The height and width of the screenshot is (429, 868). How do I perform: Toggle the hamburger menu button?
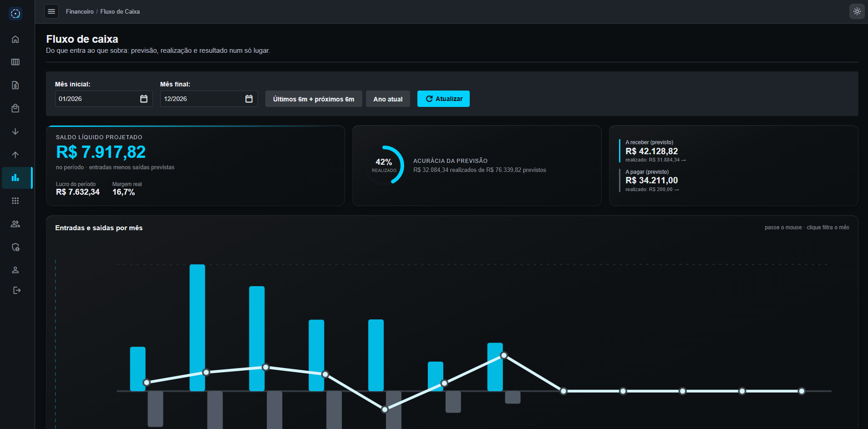tap(51, 11)
